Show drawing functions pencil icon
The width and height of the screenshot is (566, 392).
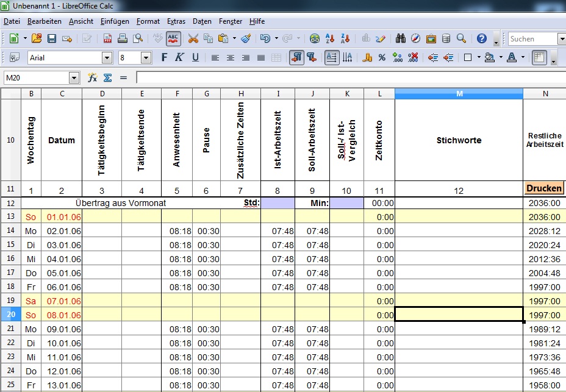pos(381,38)
